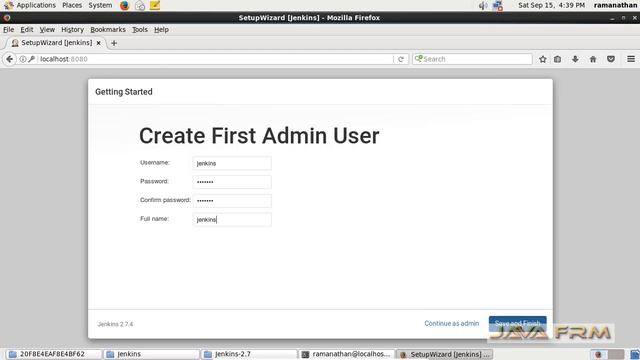Click the date and time clock
Image resolution: width=640 pixels, height=360 pixels.
point(551,5)
